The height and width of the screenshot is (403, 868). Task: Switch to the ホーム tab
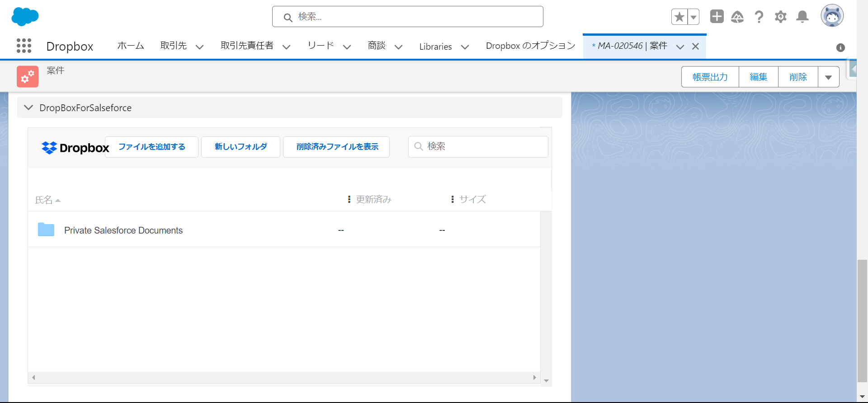point(131,46)
